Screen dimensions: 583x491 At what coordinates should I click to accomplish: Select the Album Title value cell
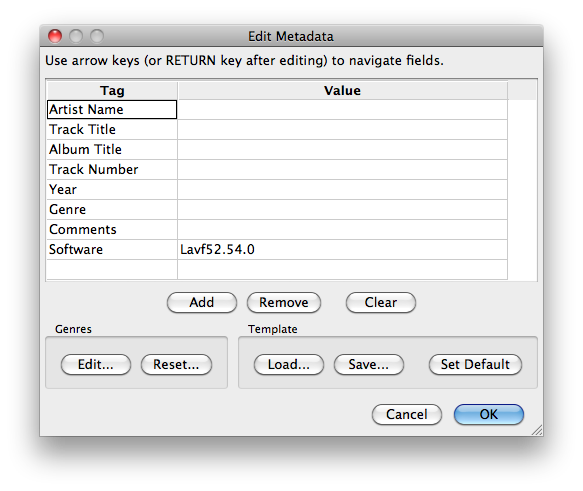342,150
